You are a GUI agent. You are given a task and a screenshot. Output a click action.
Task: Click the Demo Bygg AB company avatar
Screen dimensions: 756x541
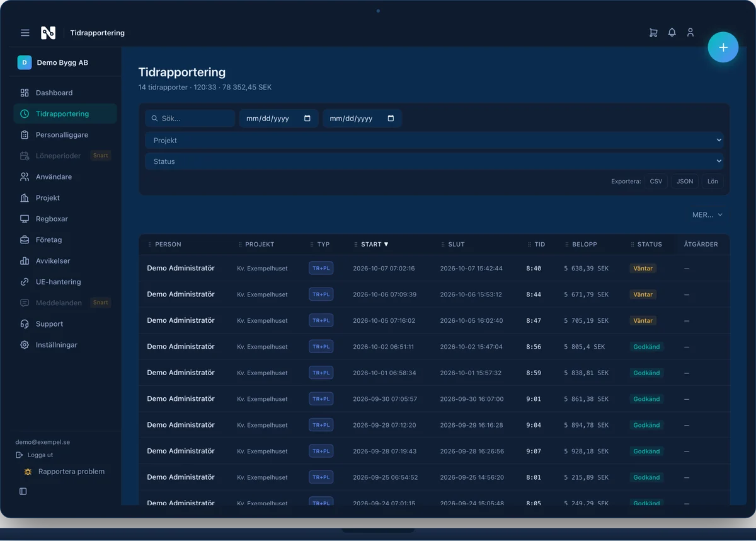[25, 62]
